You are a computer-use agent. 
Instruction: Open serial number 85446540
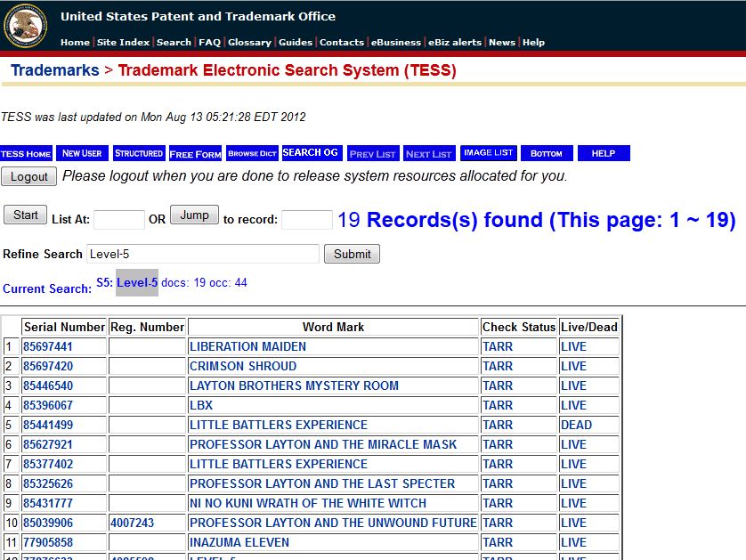click(48, 386)
